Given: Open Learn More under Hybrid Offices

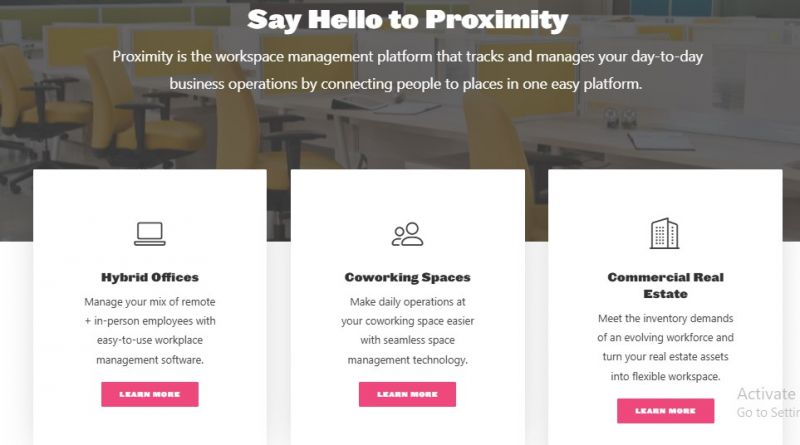Looking at the screenshot, I should 149,394.
